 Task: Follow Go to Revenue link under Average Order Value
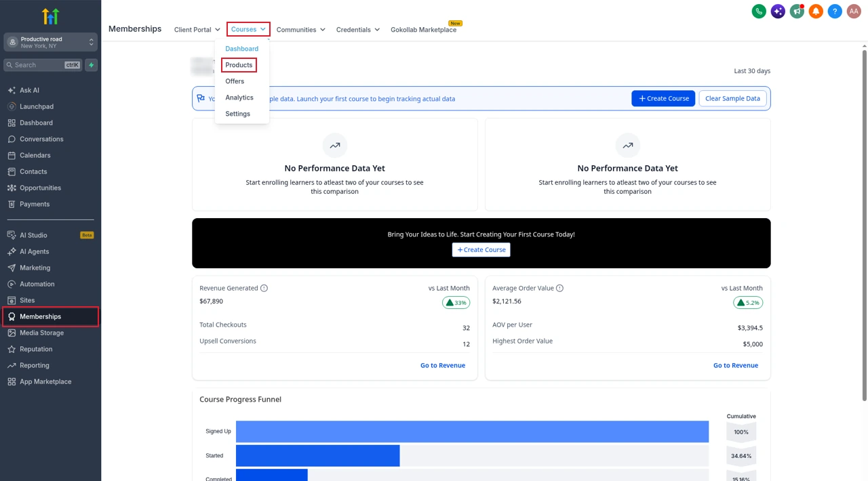tap(736, 365)
